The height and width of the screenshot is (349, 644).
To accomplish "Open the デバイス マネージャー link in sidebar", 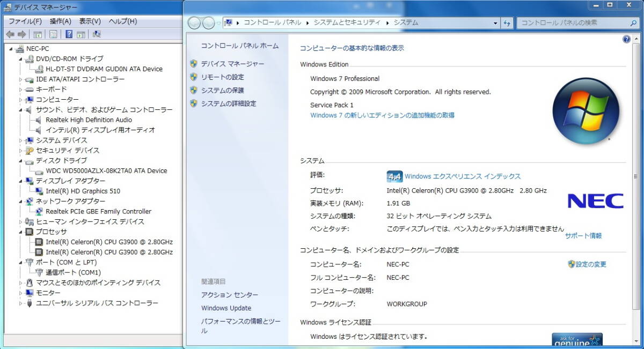I will pyautogui.click(x=232, y=64).
